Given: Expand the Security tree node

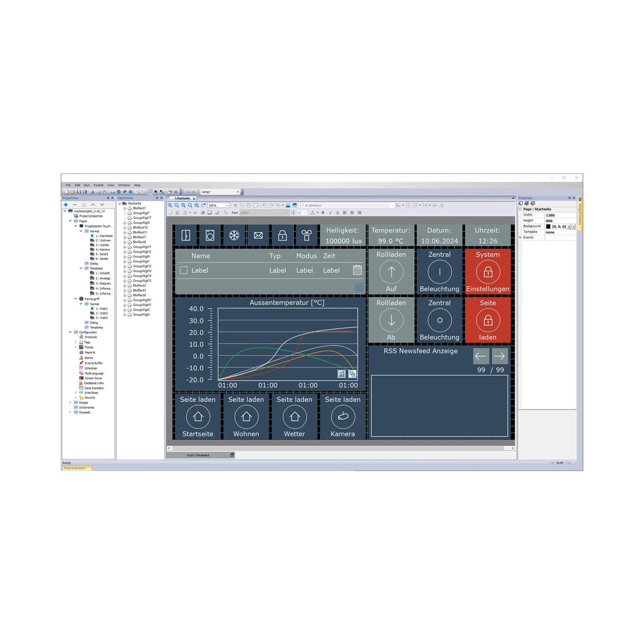Looking at the screenshot, I should (75, 397).
